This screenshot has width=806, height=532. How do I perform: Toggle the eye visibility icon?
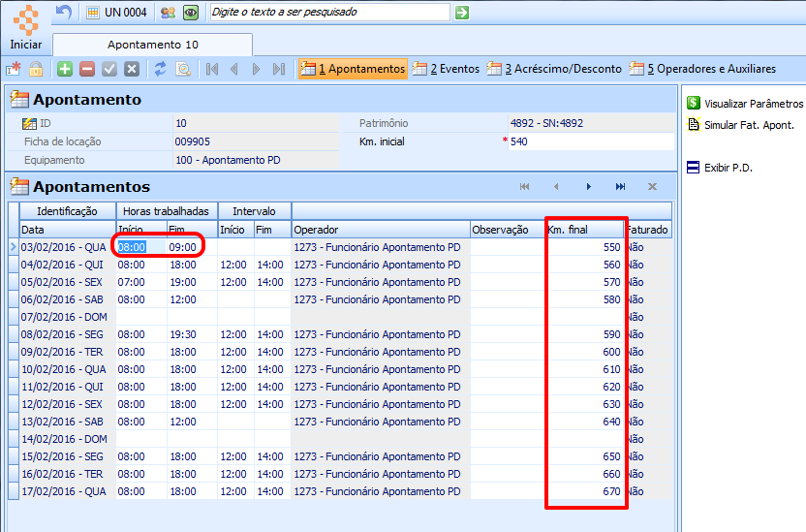pyautogui.click(x=191, y=13)
